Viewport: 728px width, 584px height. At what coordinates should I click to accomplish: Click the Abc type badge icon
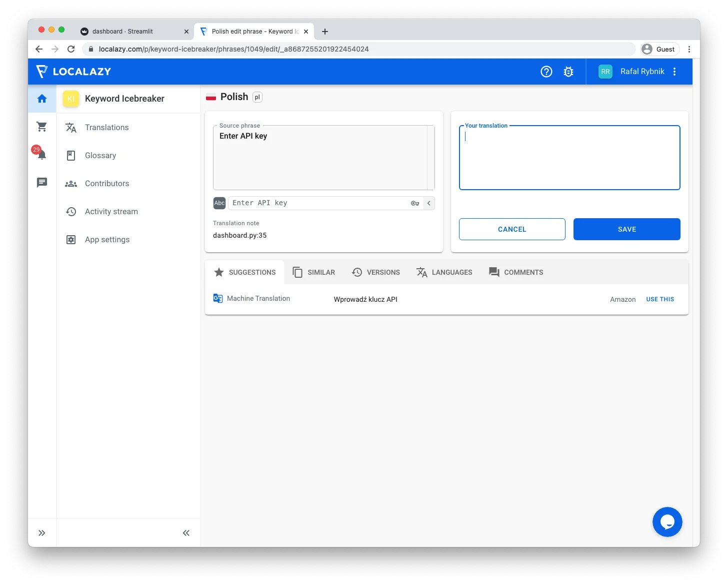pyautogui.click(x=219, y=203)
